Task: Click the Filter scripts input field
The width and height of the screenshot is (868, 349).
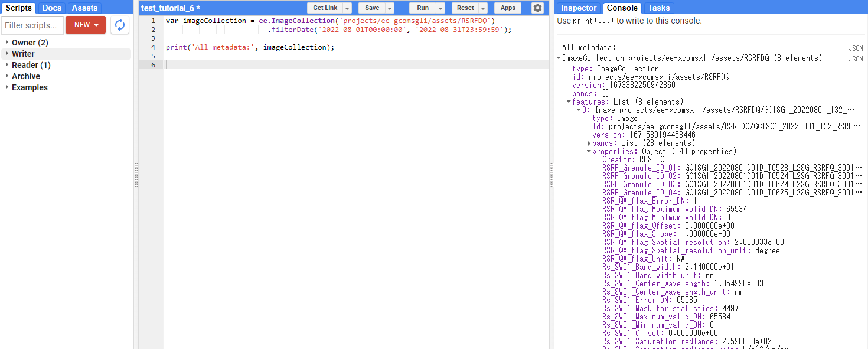Action: tap(32, 25)
